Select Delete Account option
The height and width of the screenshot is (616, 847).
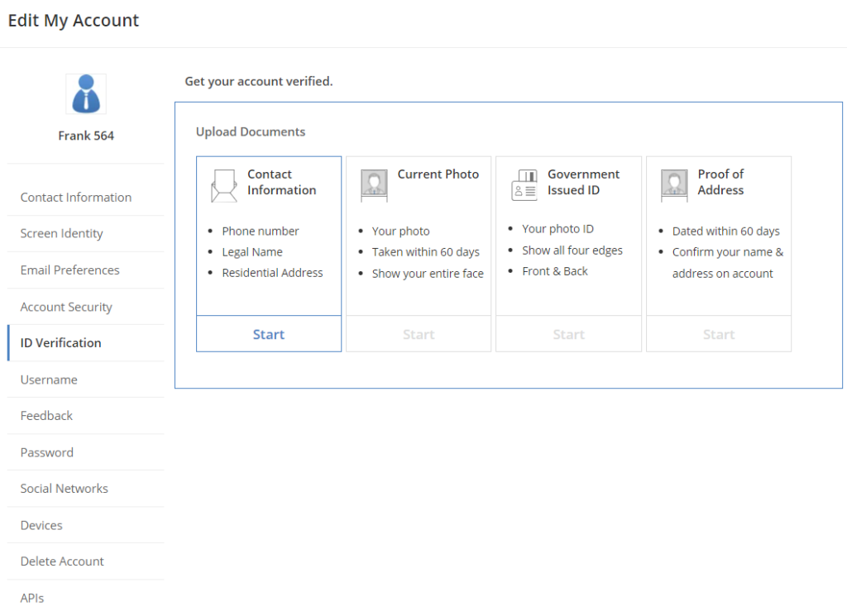point(62,561)
